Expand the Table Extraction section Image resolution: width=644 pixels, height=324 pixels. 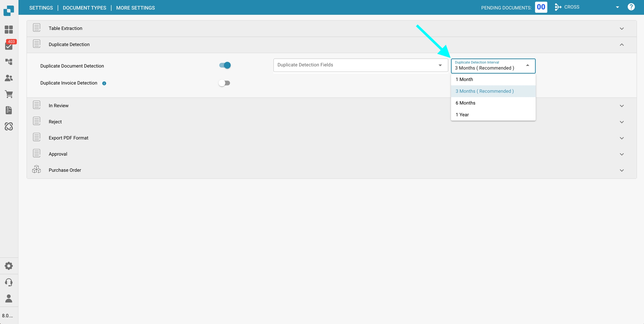pyautogui.click(x=622, y=29)
